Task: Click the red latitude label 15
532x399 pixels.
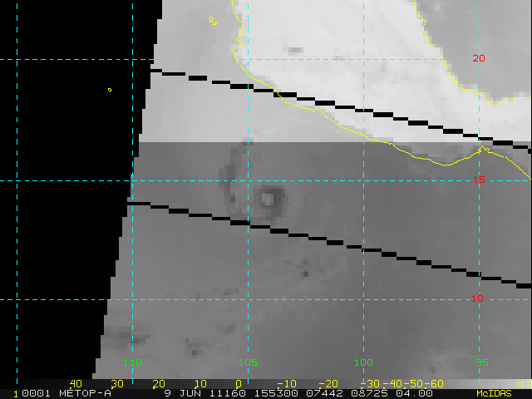Action: [478, 180]
